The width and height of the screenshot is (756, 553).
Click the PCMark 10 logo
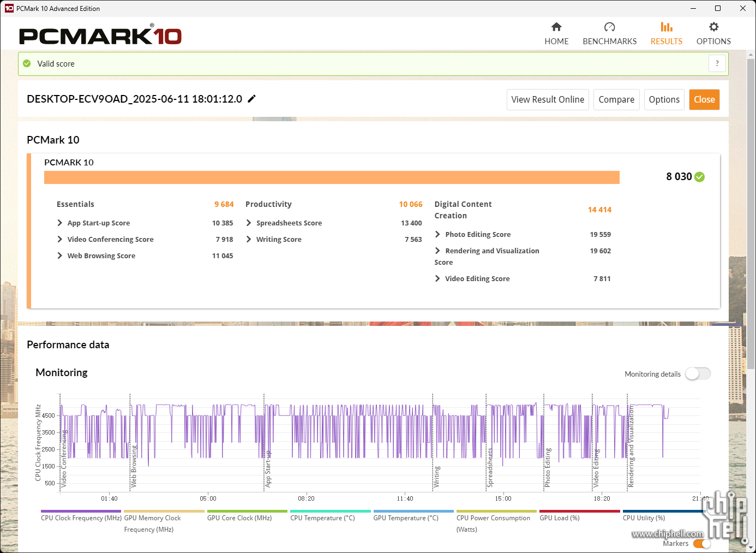click(x=100, y=35)
